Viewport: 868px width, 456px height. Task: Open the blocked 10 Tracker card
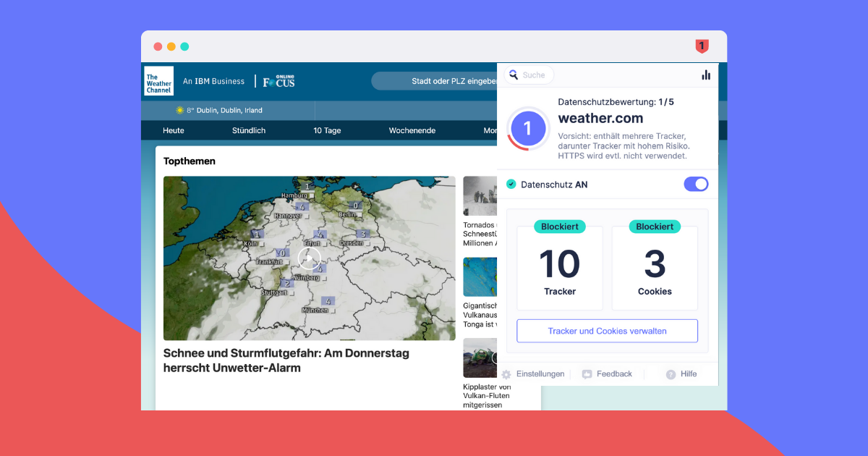tap(560, 268)
